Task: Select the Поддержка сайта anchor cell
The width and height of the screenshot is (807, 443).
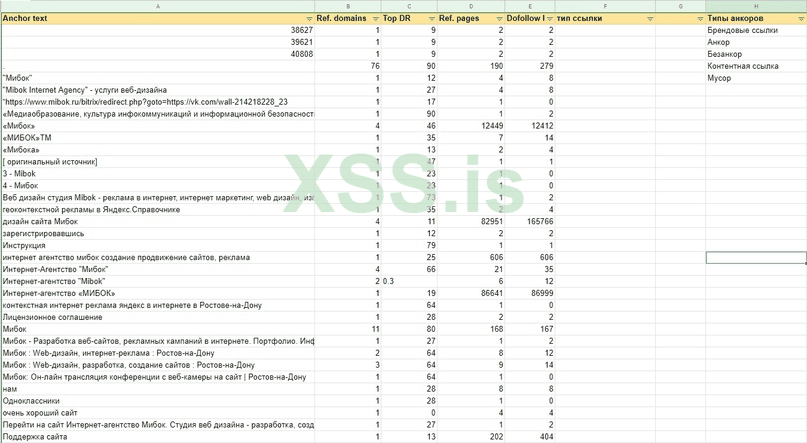Action: pyautogui.click(x=158, y=437)
